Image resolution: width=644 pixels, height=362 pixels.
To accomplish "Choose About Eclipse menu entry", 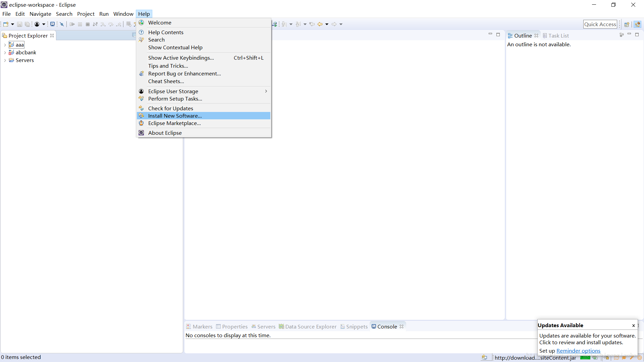I will [204, 133].
